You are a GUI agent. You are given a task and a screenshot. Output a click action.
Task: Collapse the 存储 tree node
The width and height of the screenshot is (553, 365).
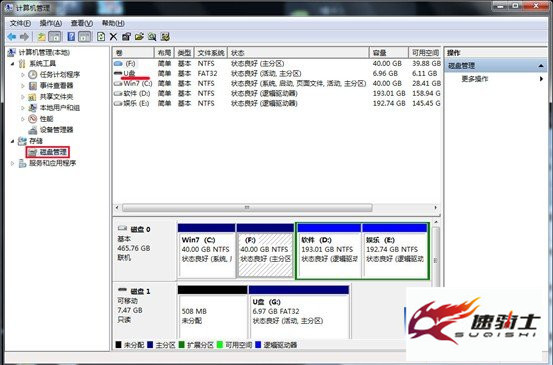[12, 141]
